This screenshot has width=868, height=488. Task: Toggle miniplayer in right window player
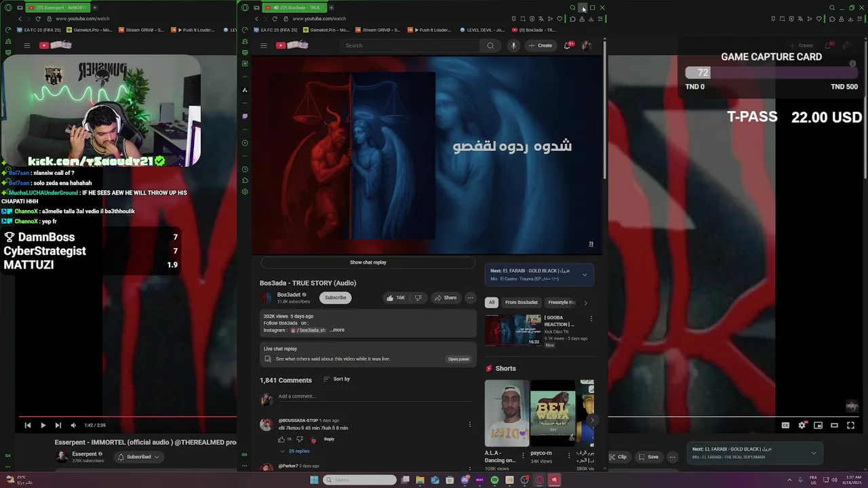(818, 426)
